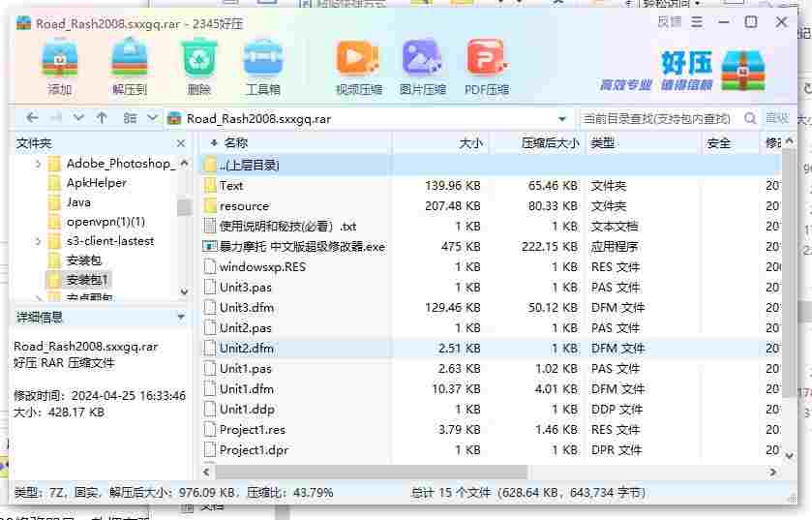Select ApkHelper folder in tree
The height and width of the screenshot is (520, 812).
point(96,183)
